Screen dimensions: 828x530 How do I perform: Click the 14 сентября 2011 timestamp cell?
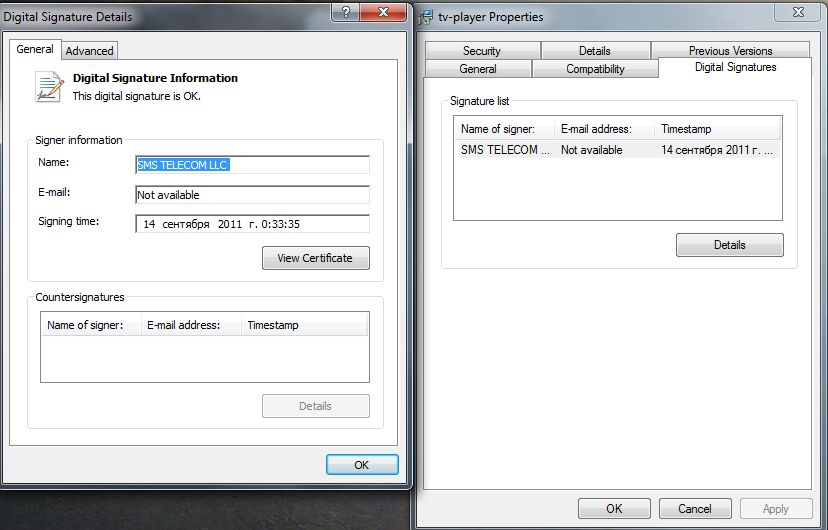pos(716,150)
